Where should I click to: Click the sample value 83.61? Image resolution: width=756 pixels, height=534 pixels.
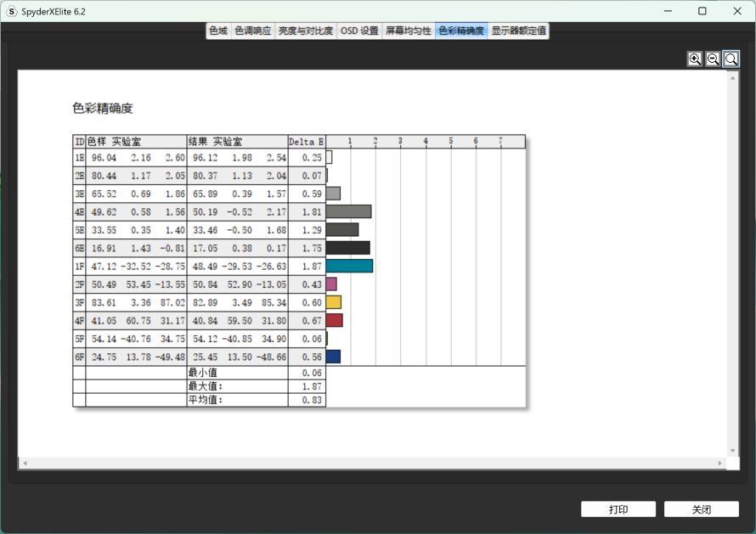pyautogui.click(x=104, y=303)
